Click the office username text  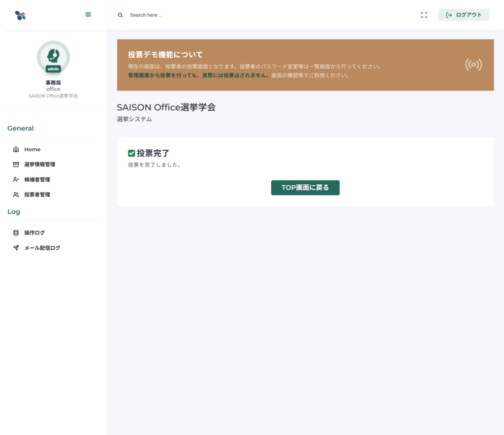point(53,89)
